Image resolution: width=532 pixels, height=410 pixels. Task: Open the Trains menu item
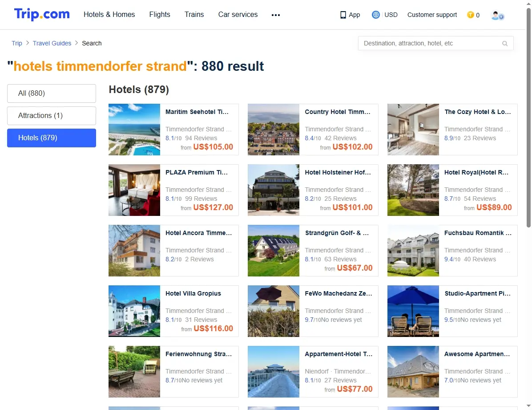coord(194,14)
